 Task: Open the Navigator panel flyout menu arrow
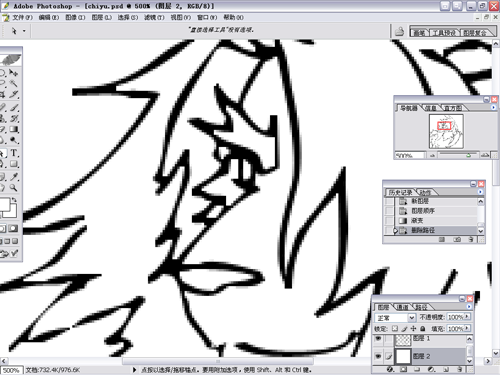pyautogui.click(x=494, y=107)
